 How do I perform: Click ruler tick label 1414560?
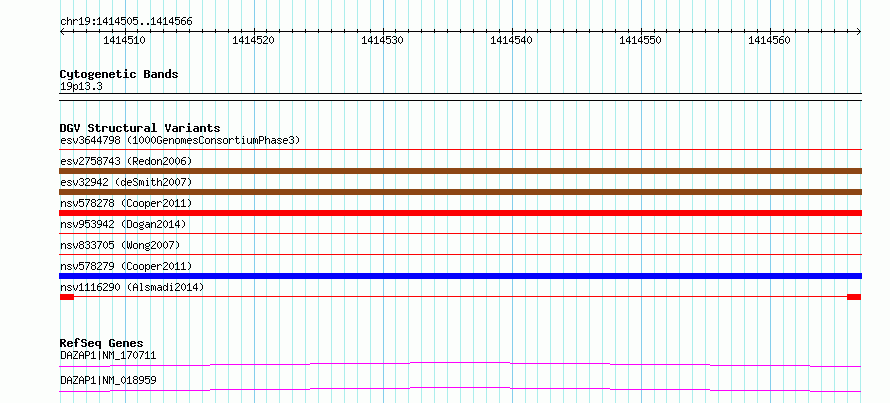tap(769, 40)
